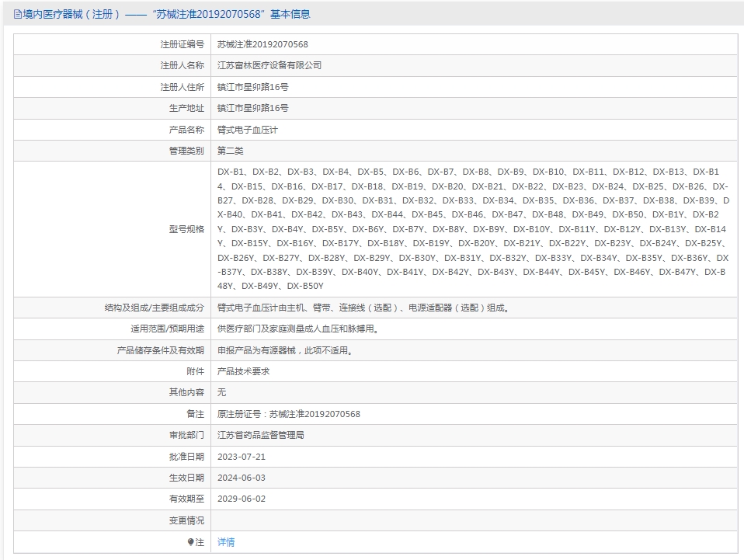Screen dimensions: 744x560
Task: Click intended use text 供医疗部门及家庭测量成人血压和脉搏用
Action: click(x=298, y=329)
